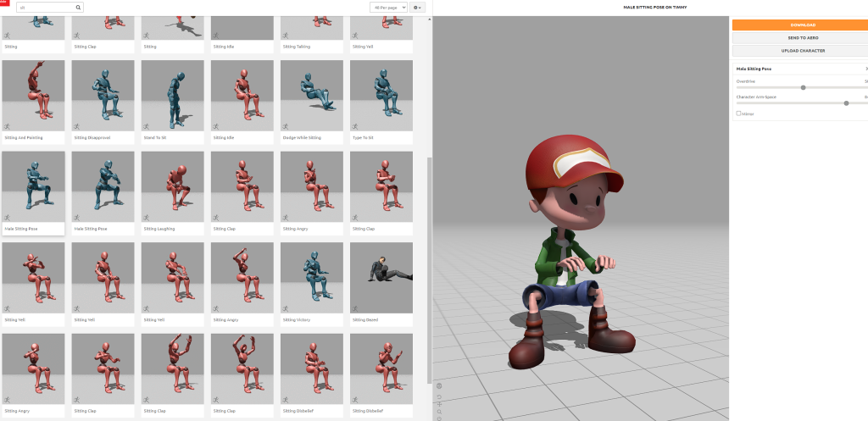Click the zoom magnifier icon in the viewport
Viewport: 868px width, 421px height.
(439, 413)
